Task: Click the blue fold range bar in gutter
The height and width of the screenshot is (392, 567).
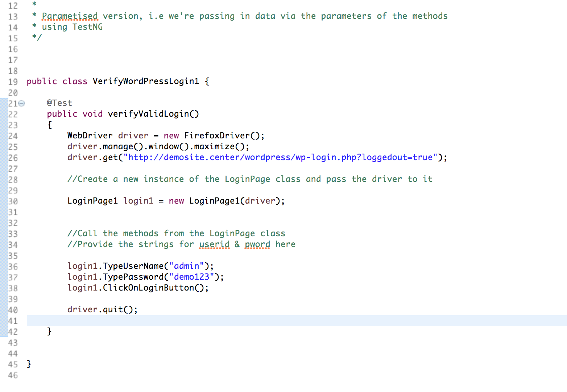Action: point(3,217)
